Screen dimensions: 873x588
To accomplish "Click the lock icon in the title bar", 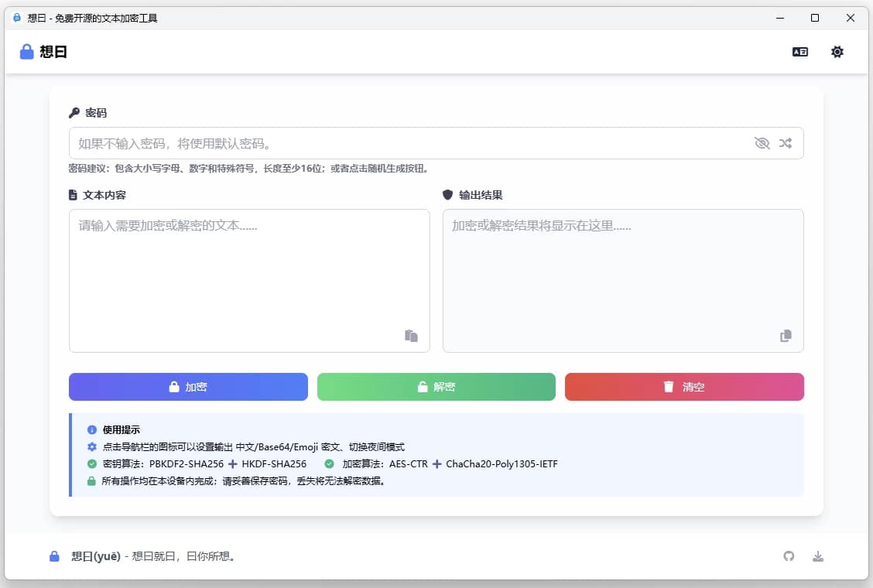I will (17, 17).
